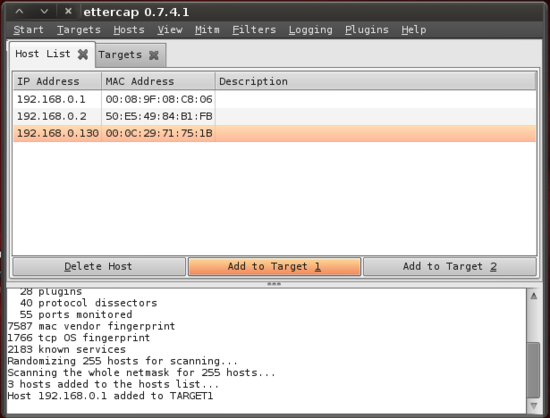Switch to the Targets tab
This screenshot has height=418, width=550.
[120, 55]
